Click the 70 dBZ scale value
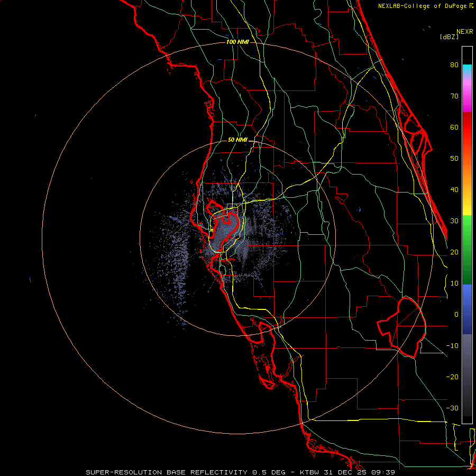476x476 pixels. click(x=454, y=96)
